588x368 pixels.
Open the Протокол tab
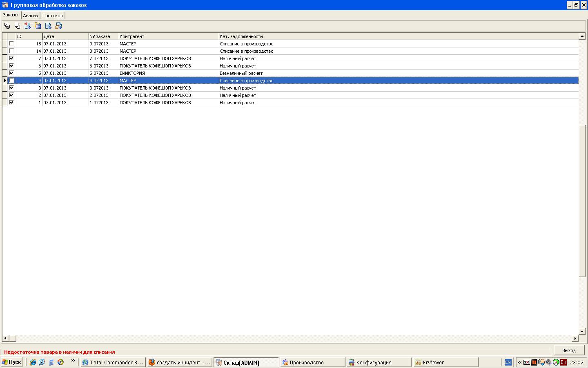coord(53,16)
